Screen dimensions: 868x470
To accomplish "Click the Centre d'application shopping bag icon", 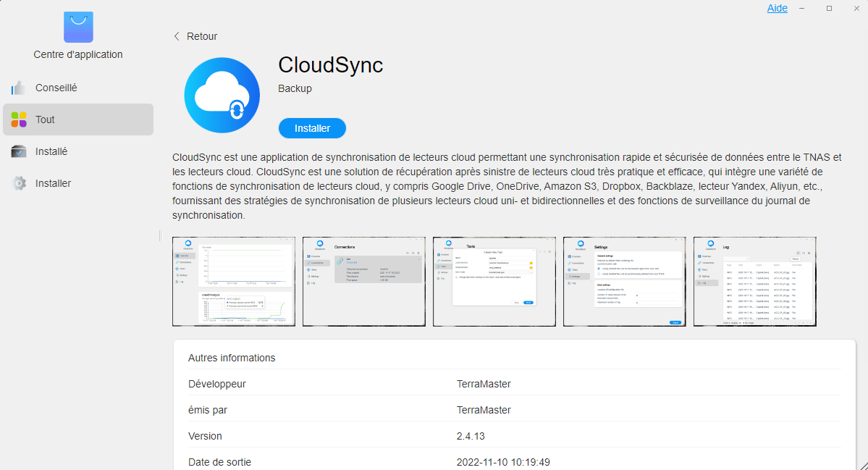I will (x=78, y=28).
